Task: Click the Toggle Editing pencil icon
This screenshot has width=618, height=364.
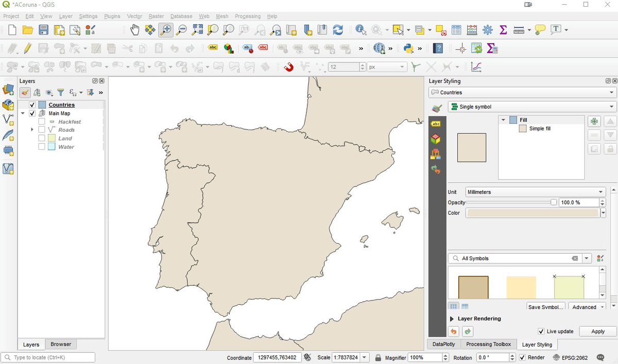Action: click(28, 49)
